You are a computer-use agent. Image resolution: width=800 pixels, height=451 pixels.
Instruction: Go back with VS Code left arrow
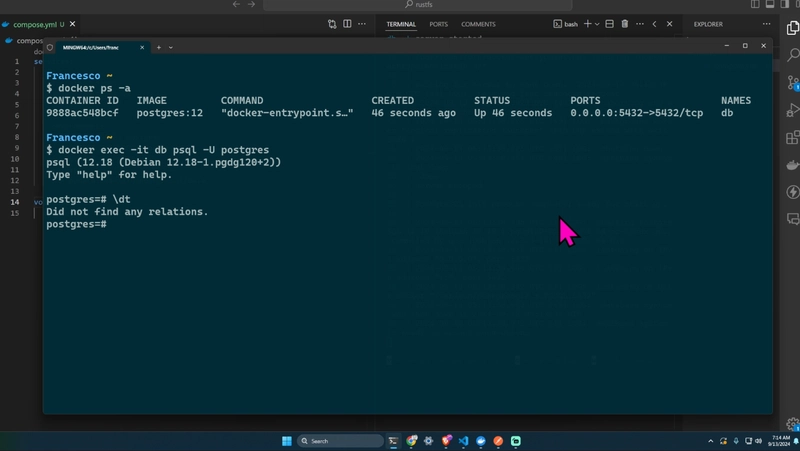click(236, 4)
